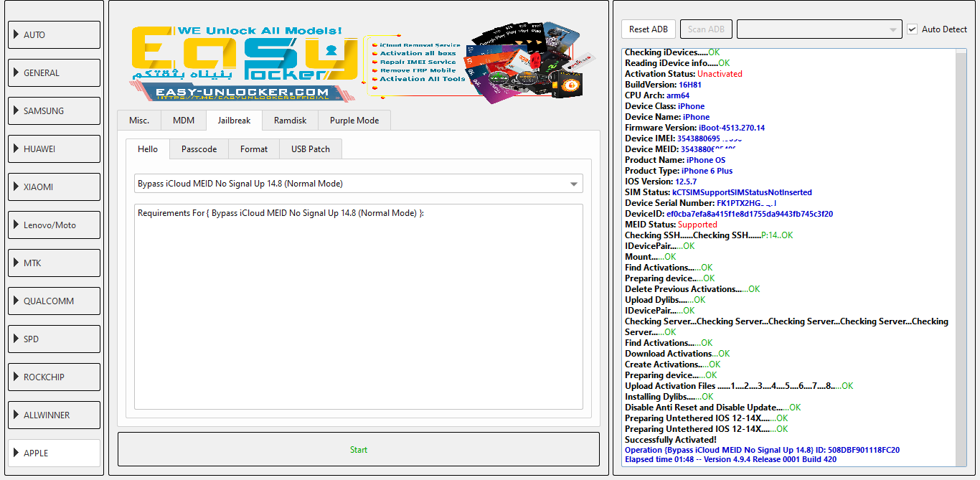Select the Jailbreak tab
Screen dimensions: 980x480
pyautogui.click(x=234, y=121)
